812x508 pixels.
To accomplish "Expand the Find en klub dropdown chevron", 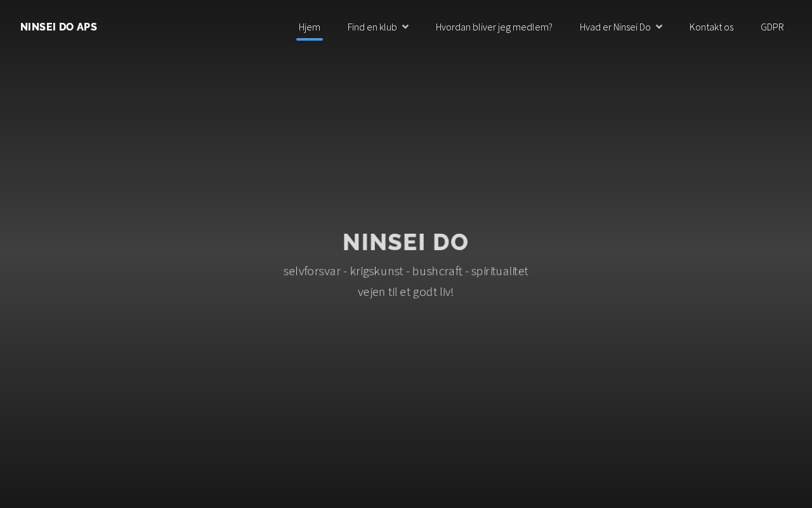I will (x=405, y=27).
